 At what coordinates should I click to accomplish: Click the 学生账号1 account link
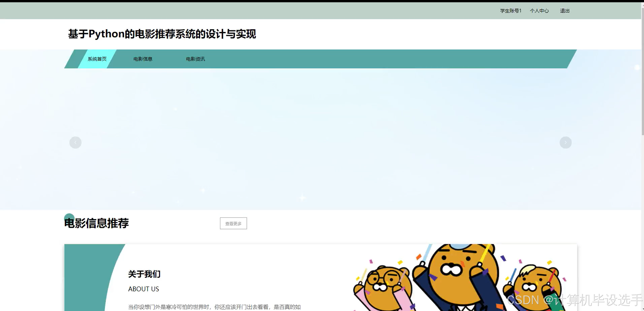[x=510, y=11]
